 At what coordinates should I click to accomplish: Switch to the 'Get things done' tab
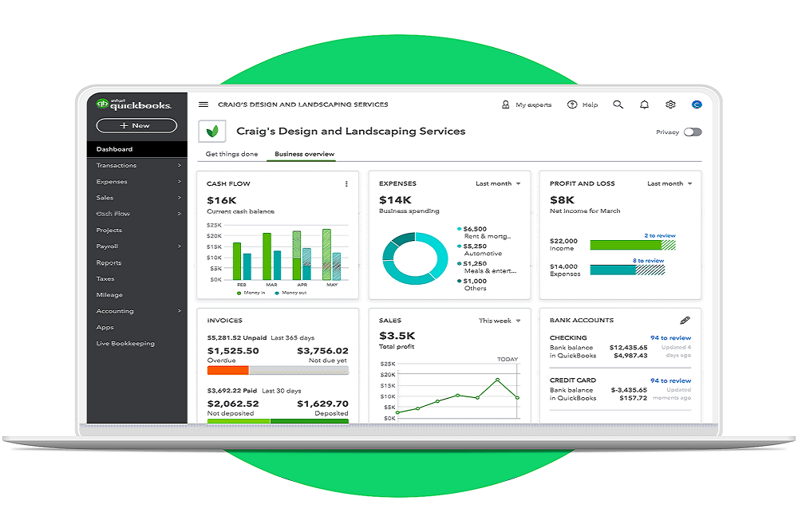(230, 153)
